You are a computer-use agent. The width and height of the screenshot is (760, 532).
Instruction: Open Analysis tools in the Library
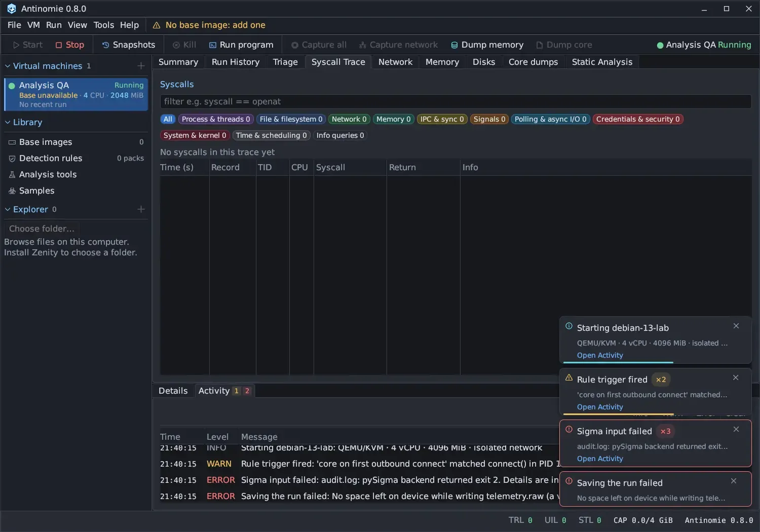tap(76, 175)
